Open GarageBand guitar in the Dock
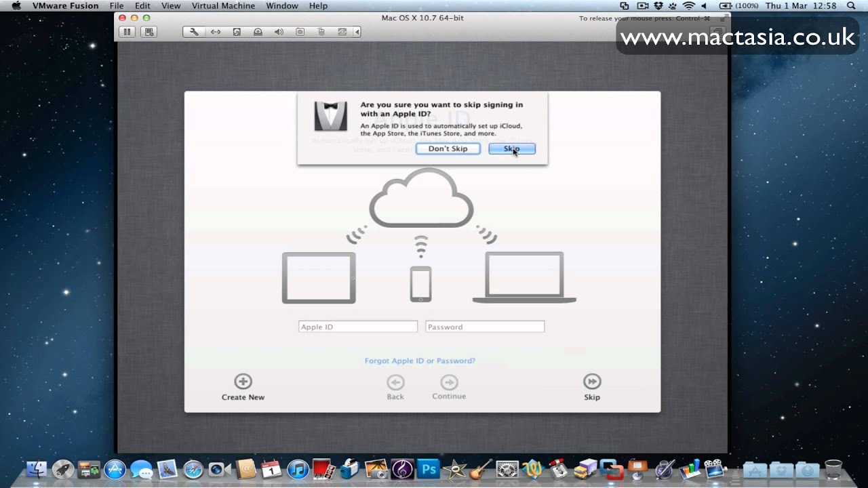868x488 pixels. [x=480, y=469]
